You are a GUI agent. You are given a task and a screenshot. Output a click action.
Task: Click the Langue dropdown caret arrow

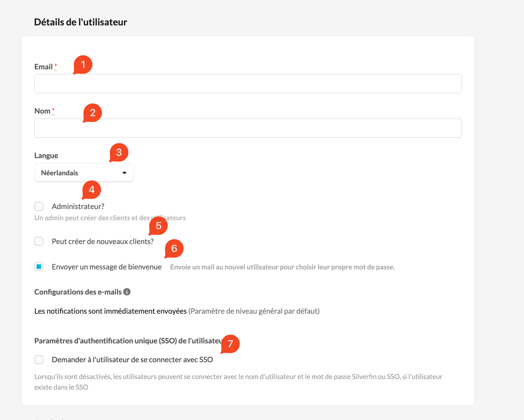125,173
